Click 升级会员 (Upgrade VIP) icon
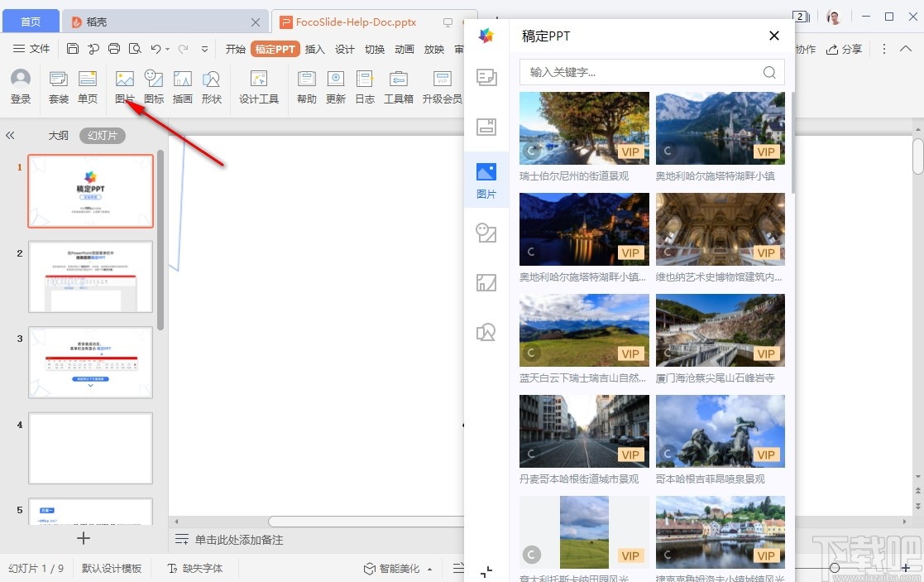The height and width of the screenshot is (582, 924). point(441,85)
